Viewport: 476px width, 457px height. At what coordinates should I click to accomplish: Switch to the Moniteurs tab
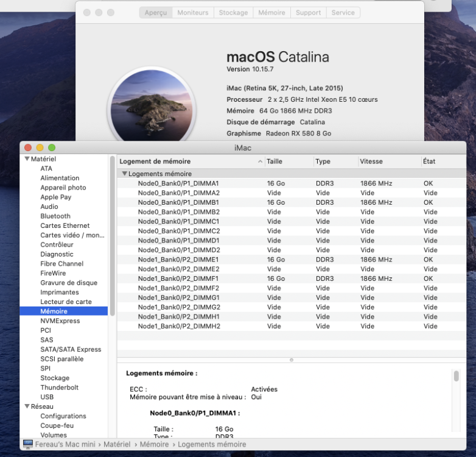coord(193,13)
